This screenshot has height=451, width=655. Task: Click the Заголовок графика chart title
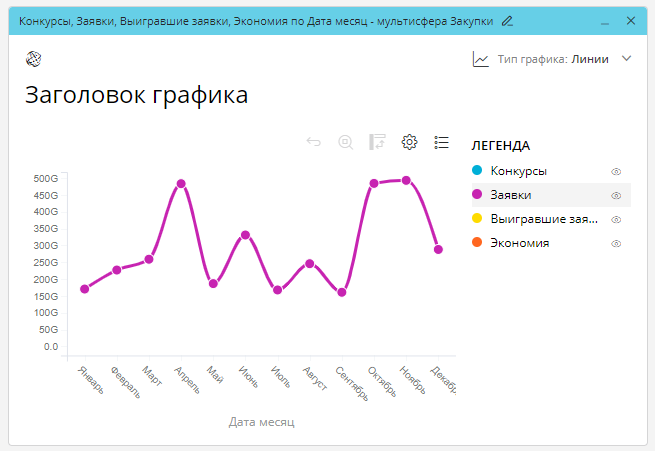click(136, 96)
